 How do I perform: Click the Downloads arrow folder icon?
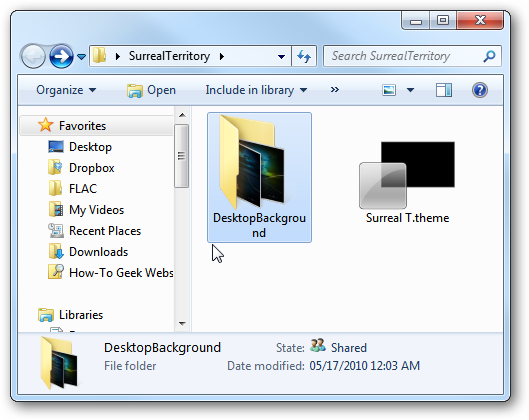coord(56,252)
